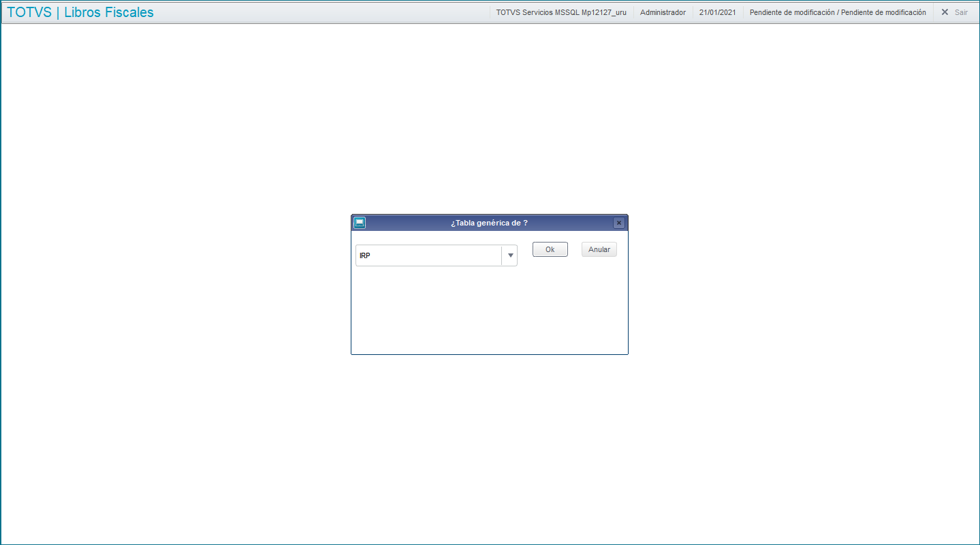Screen dimensions: 980x545
Task: Close the Tabla genérica dialog
Action: tap(618, 223)
